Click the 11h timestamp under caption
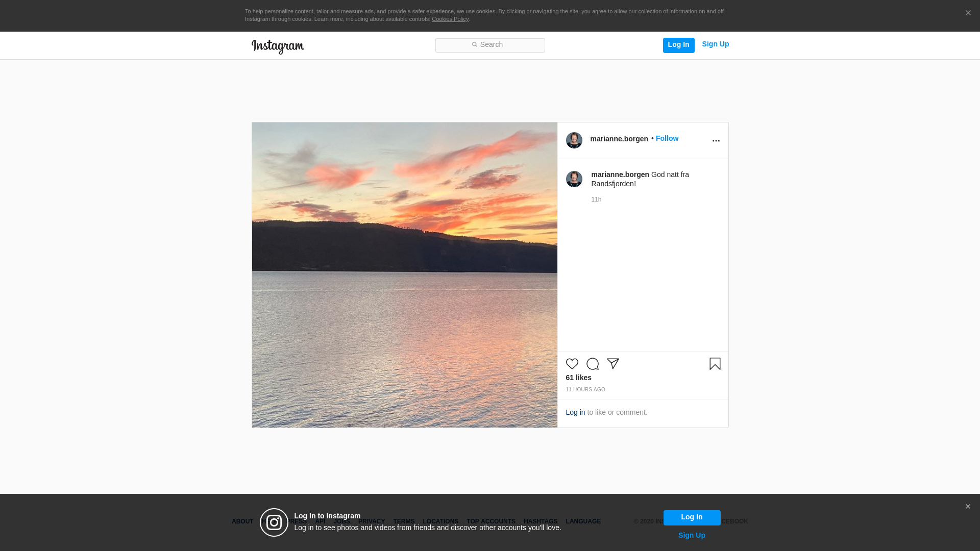 point(596,199)
